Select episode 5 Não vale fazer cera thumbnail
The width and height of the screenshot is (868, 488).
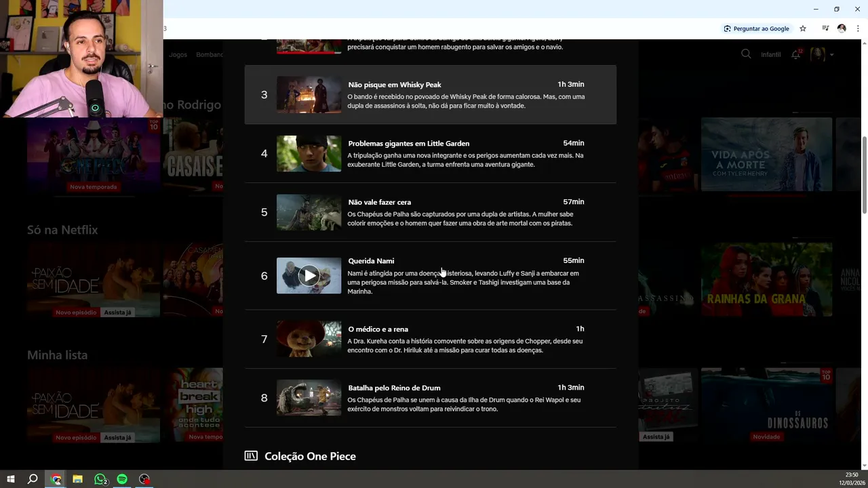click(309, 212)
